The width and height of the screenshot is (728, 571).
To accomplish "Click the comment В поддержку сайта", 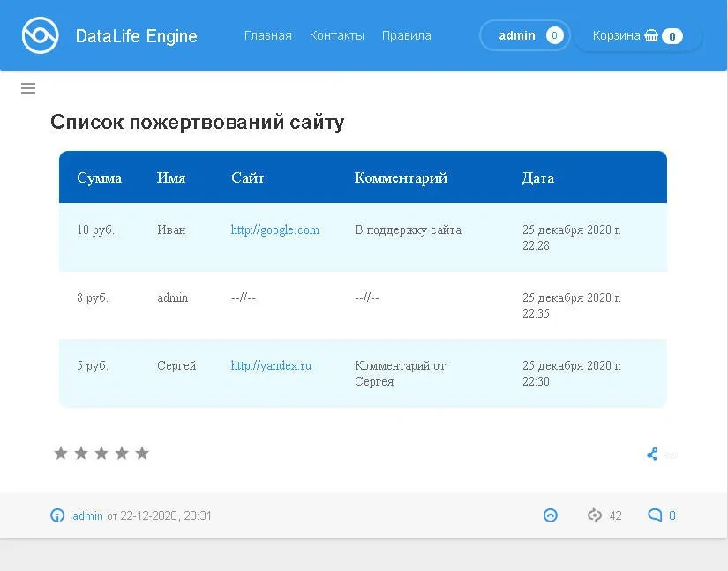I will tap(408, 230).
